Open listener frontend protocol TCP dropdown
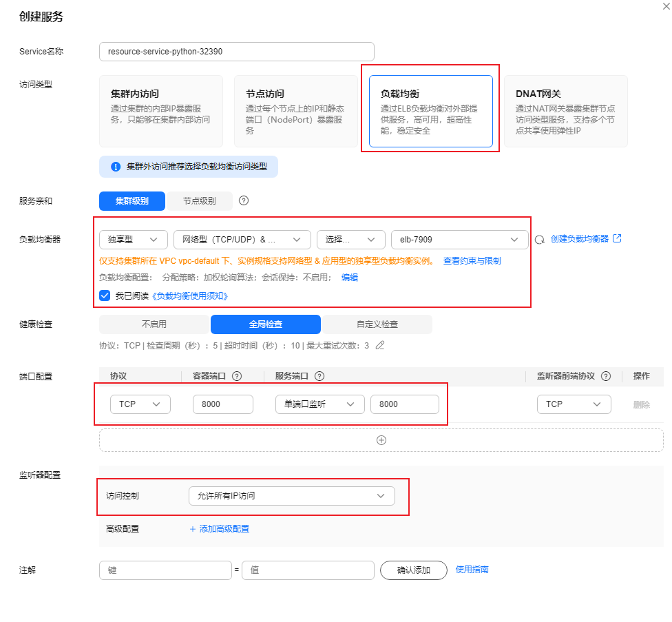 [574, 404]
